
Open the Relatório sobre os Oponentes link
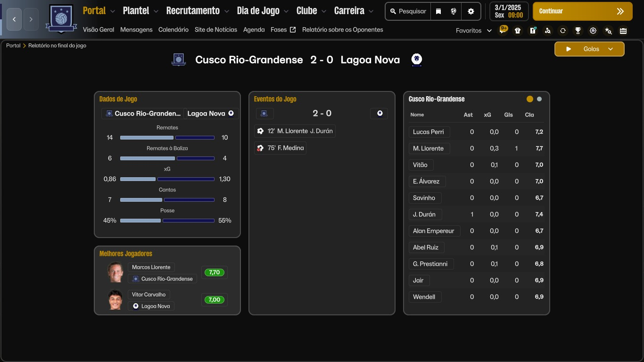click(x=342, y=30)
